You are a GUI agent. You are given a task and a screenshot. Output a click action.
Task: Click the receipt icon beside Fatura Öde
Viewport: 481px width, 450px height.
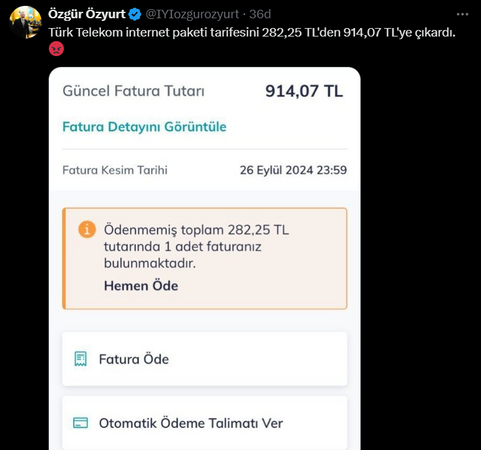point(80,359)
